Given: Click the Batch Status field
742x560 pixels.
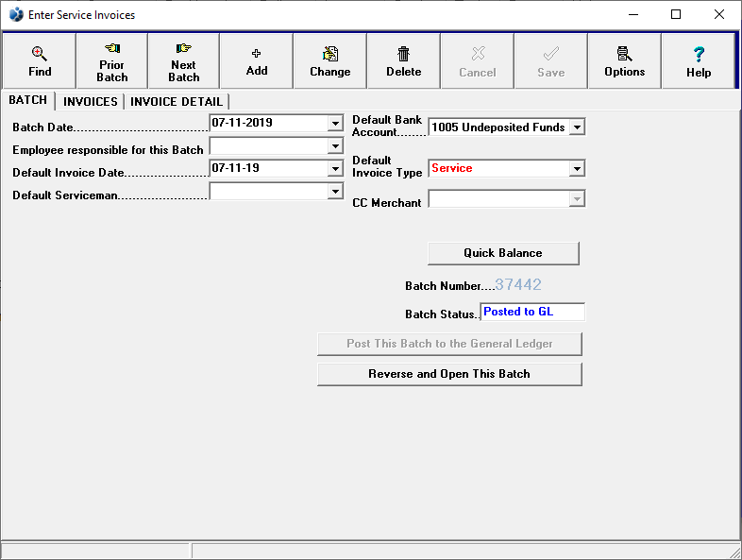Looking at the screenshot, I should [532, 313].
